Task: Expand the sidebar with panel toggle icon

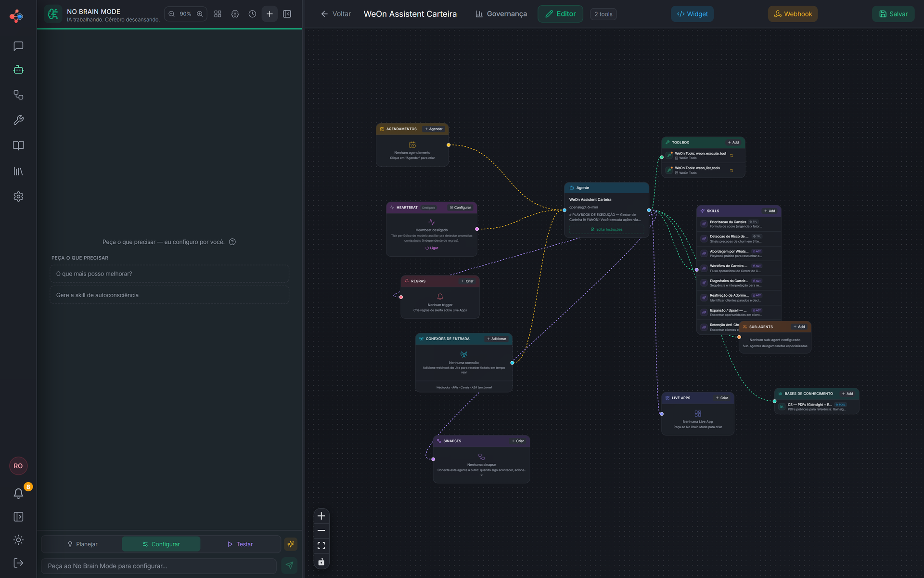Action: tap(18, 517)
